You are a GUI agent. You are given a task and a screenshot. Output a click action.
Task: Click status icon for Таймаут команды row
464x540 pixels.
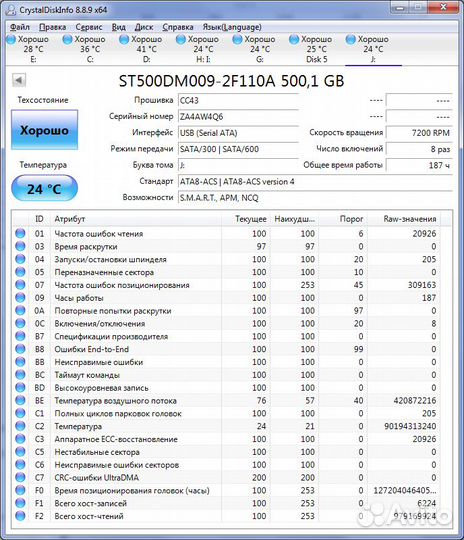click(x=21, y=375)
